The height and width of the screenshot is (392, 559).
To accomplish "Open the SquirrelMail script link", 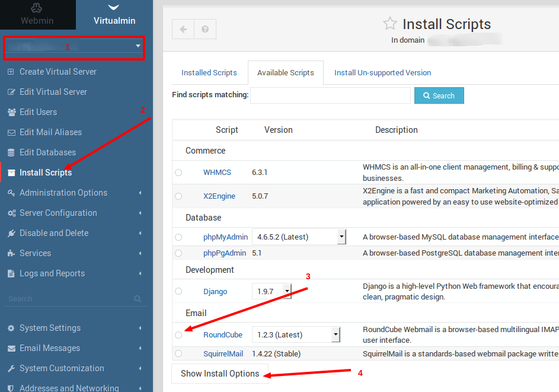I will 223,354.
